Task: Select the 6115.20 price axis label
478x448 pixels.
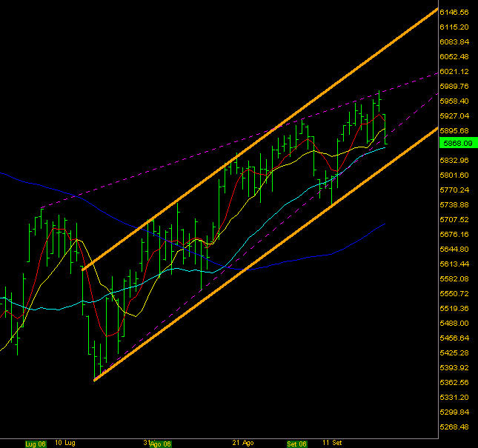Action: pyautogui.click(x=454, y=27)
